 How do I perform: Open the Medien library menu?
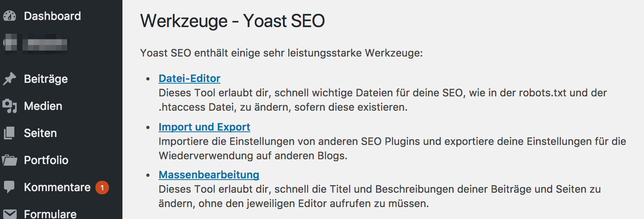[x=43, y=106]
